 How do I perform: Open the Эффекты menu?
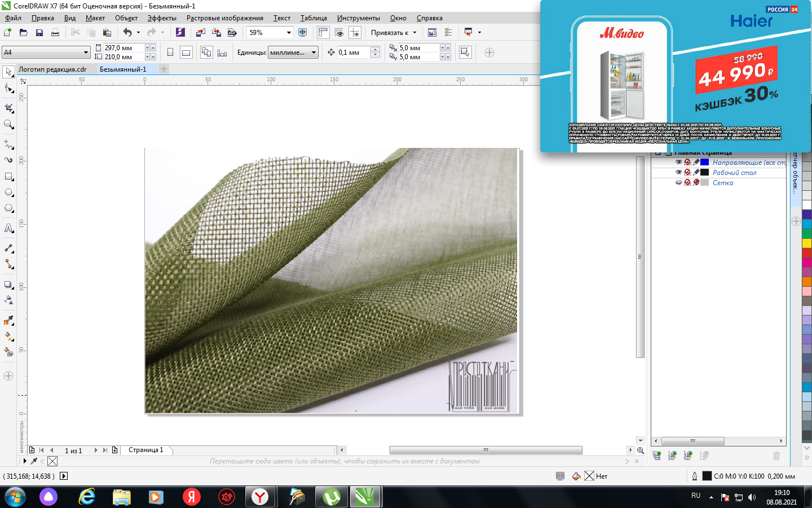[162, 18]
